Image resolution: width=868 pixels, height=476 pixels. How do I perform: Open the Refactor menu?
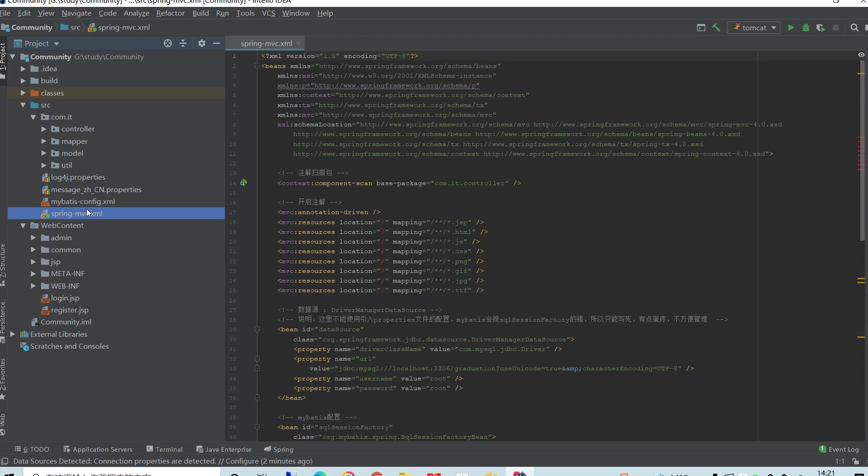pos(170,13)
